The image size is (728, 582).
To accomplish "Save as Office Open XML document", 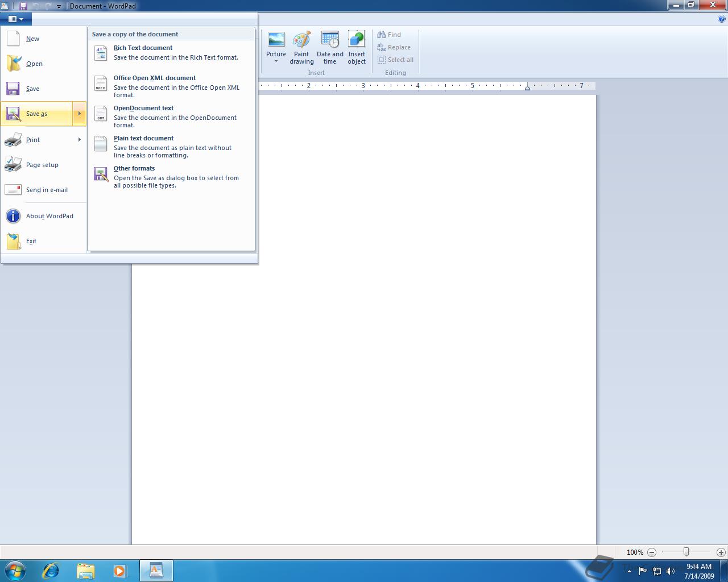I will click(x=171, y=86).
